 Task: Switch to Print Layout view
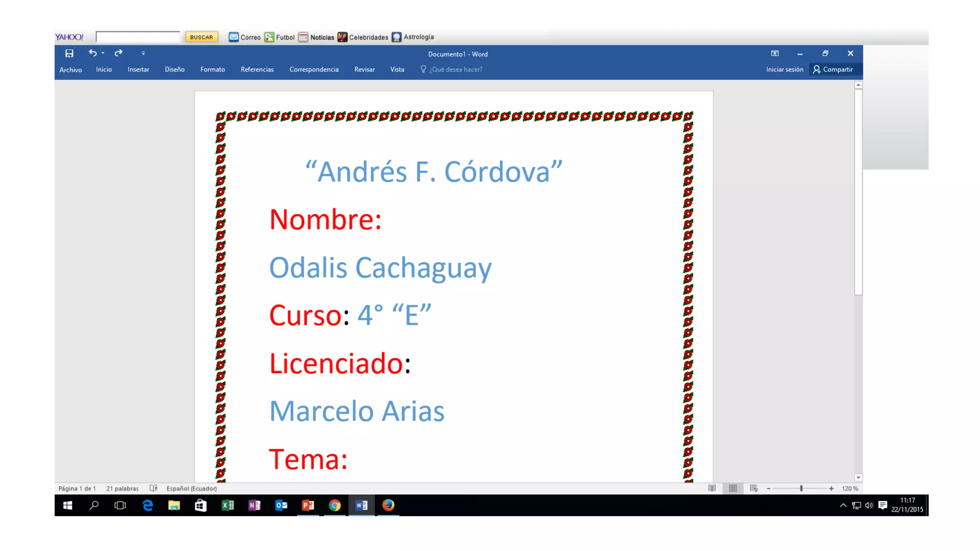click(x=733, y=488)
